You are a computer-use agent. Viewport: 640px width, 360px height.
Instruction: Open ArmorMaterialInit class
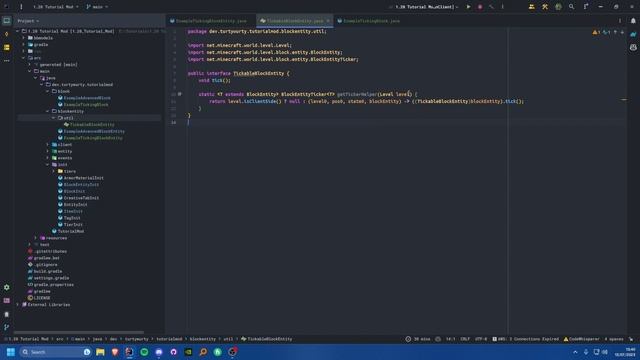83,178
